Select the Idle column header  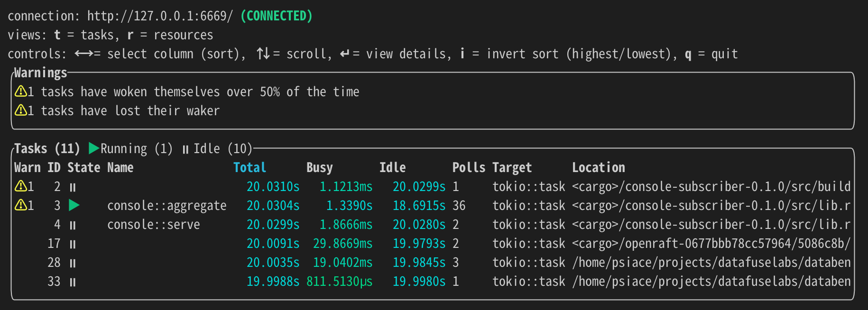pos(392,167)
